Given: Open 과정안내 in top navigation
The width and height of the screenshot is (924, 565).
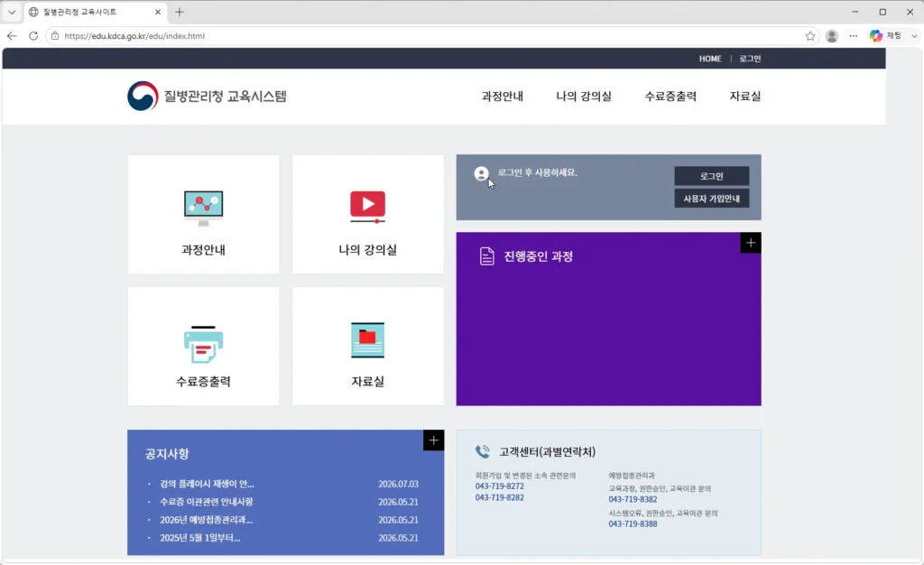Looking at the screenshot, I should (x=502, y=96).
